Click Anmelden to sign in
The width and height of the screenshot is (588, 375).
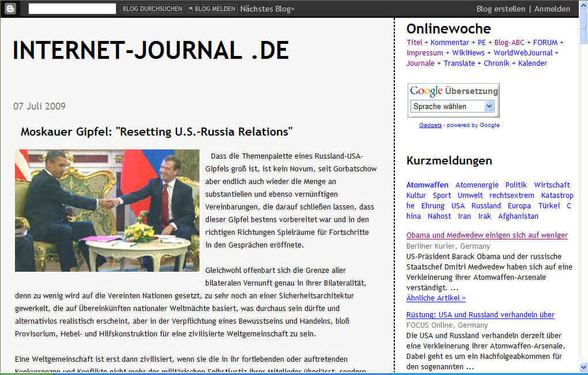point(552,9)
